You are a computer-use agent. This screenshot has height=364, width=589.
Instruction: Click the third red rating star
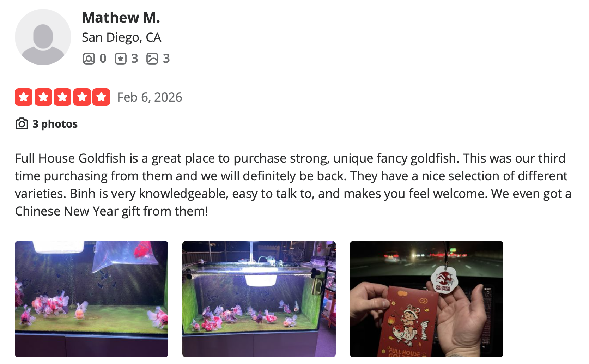pyautogui.click(x=62, y=97)
